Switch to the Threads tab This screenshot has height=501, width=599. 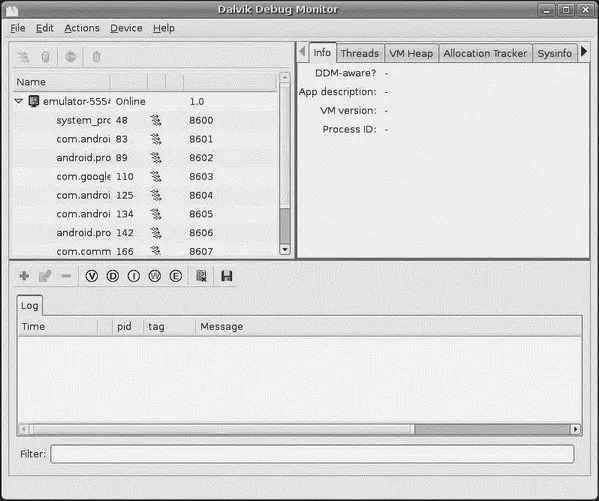pyautogui.click(x=359, y=54)
